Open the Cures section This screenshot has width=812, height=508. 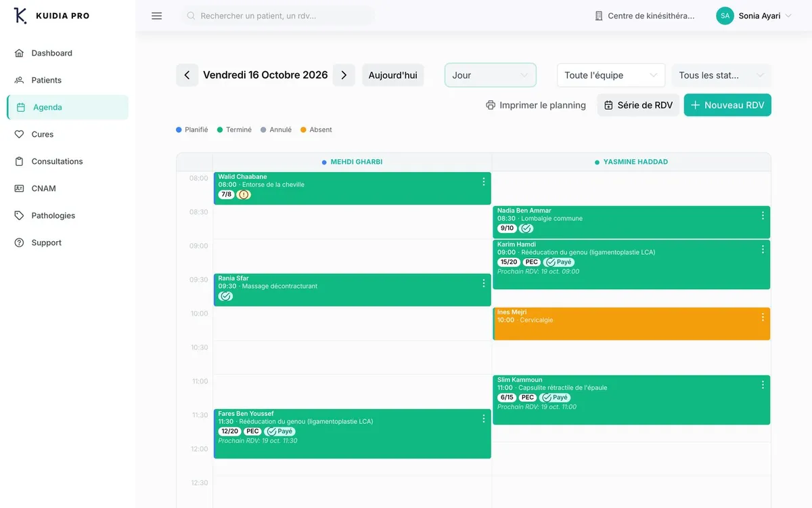coord(68,134)
